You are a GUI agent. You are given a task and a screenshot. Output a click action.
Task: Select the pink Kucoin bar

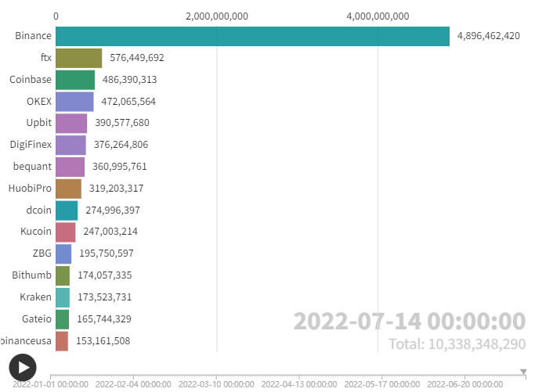coord(66,232)
